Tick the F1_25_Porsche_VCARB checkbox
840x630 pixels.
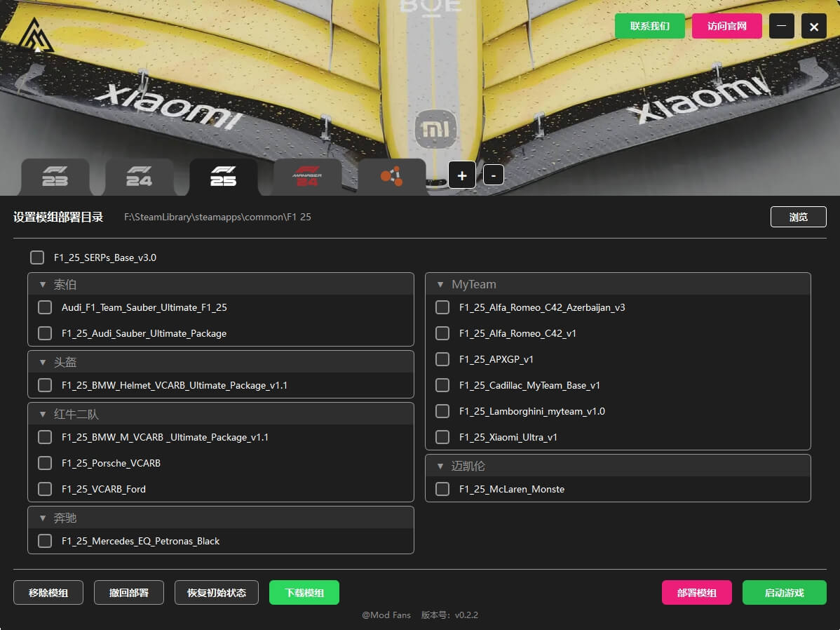coord(45,463)
